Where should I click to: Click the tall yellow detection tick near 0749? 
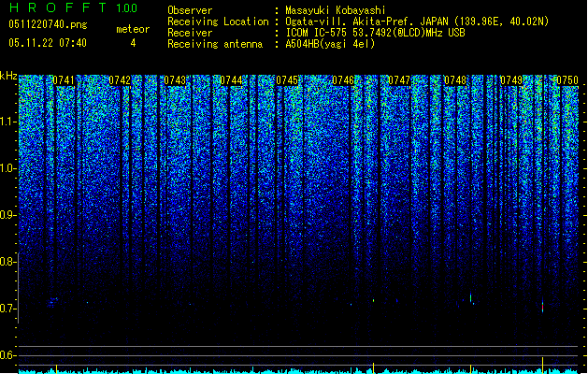click(542, 366)
